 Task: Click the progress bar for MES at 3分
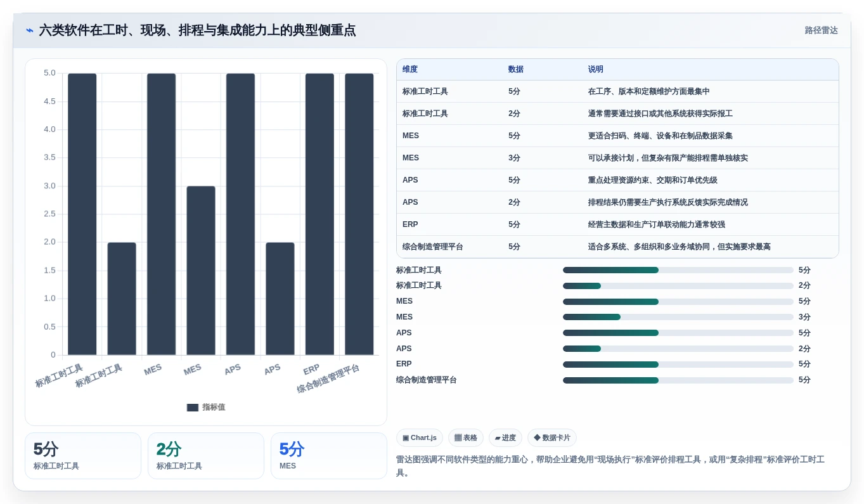click(678, 317)
